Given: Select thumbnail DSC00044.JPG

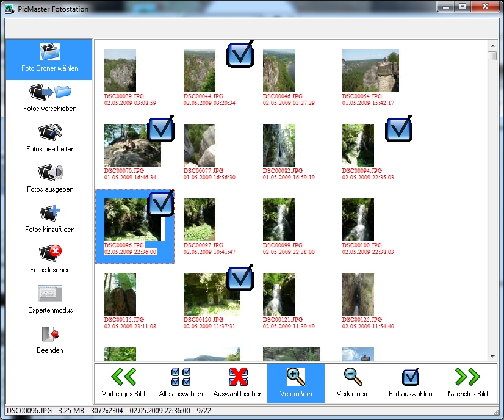Looking at the screenshot, I should point(200,71).
